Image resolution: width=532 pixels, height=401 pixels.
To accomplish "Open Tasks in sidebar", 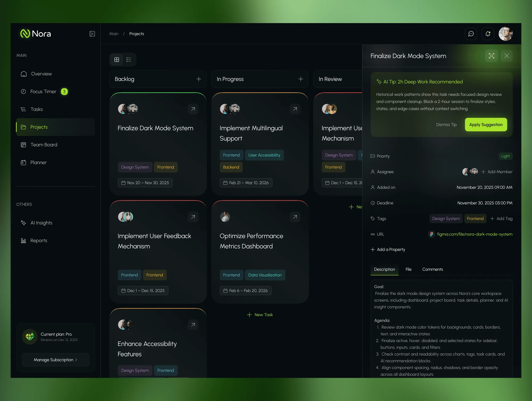I will click(x=56, y=109).
